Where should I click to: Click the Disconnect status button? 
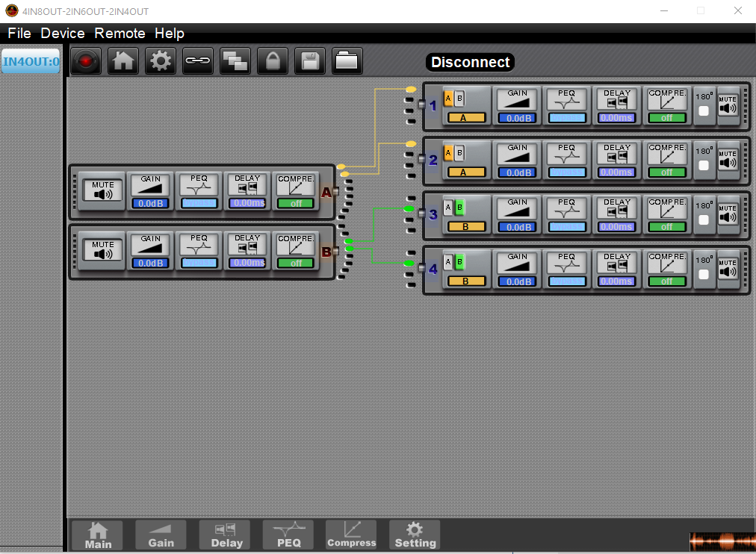click(x=470, y=62)
